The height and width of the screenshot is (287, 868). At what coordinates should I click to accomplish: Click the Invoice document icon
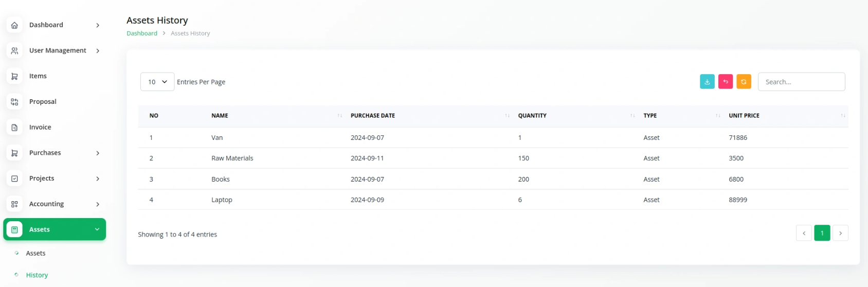point(14,127)
